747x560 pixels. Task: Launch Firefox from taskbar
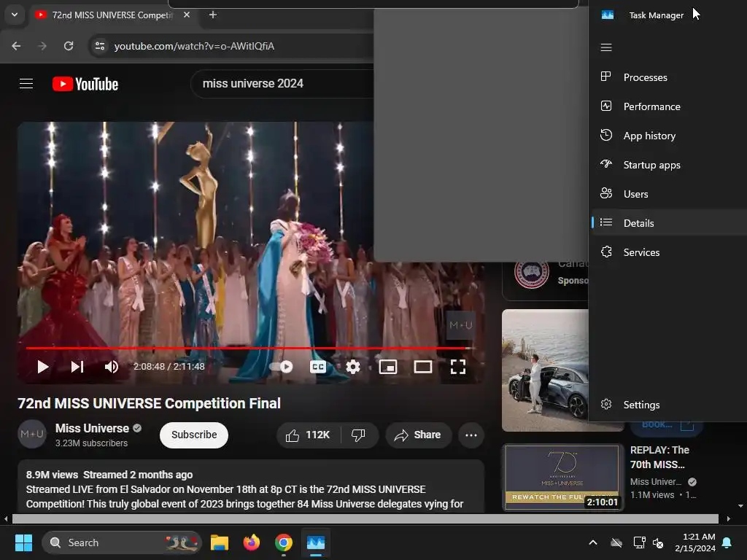coord(252,542)
